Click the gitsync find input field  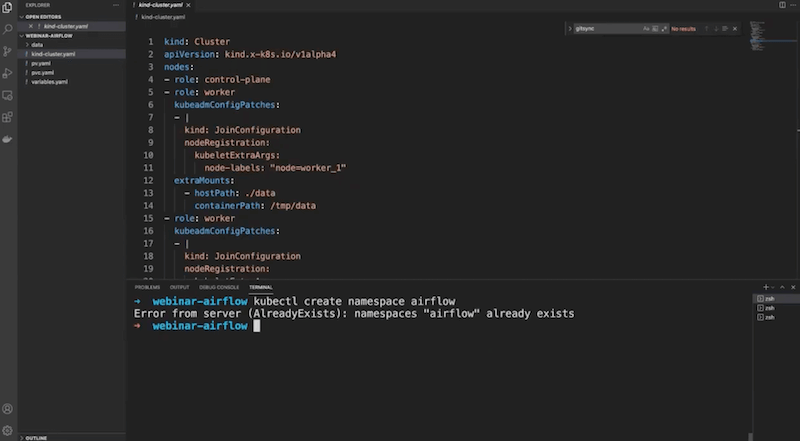coord(602,30)
